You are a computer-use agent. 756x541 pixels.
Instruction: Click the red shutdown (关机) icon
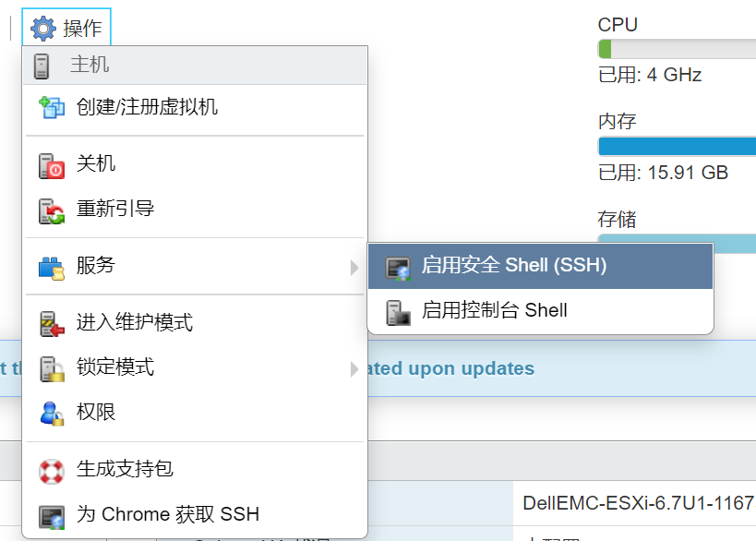pos(52,165)
